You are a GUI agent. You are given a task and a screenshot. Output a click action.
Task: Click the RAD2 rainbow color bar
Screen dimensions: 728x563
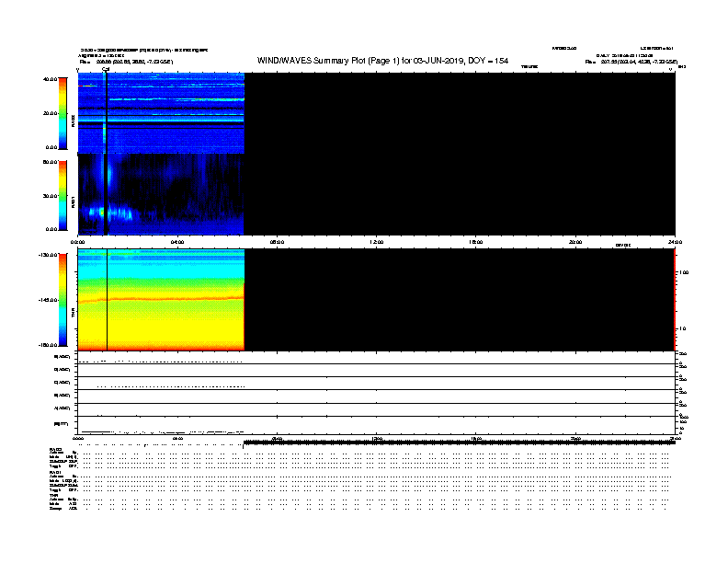63,113
